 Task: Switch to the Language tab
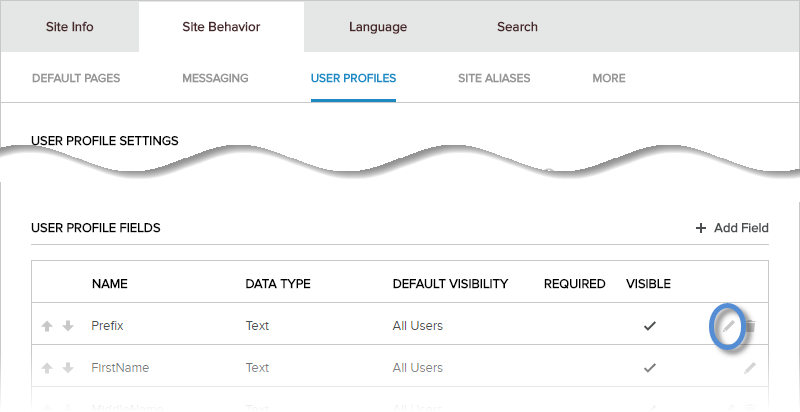[x=378, y=27]
